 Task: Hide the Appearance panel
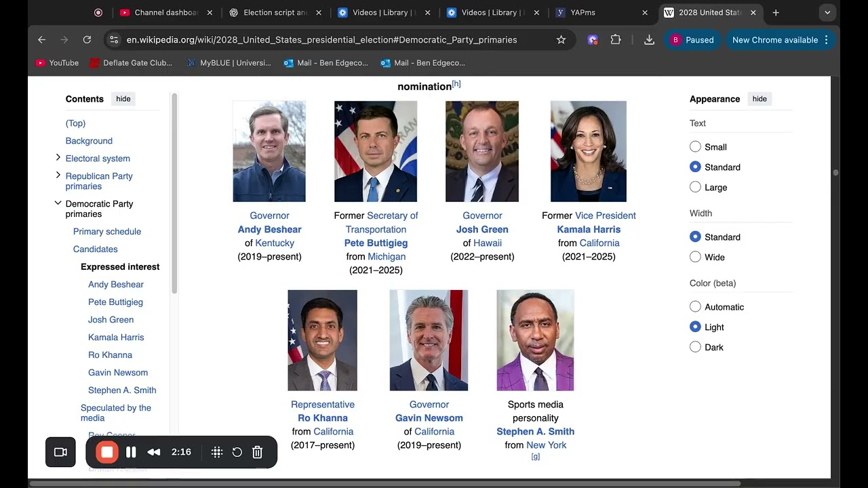[759, 99]
